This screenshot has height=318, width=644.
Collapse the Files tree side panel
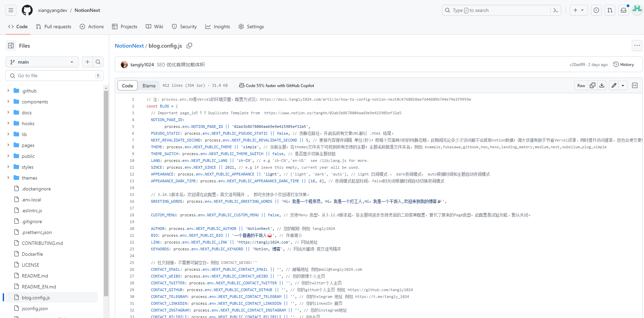pos(11,46)
